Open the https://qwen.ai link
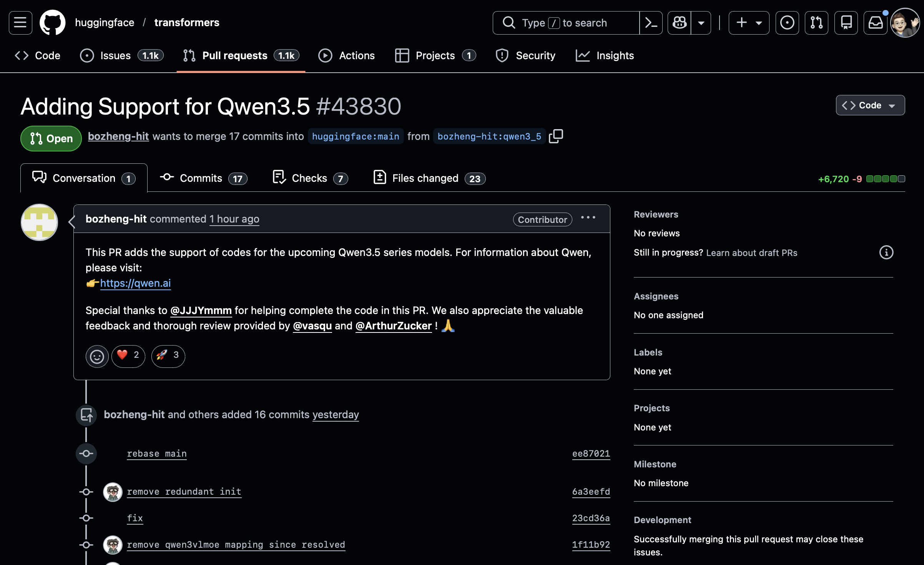Image resolution: width=924 pixels, height=565 pixels. click(135, 283)
